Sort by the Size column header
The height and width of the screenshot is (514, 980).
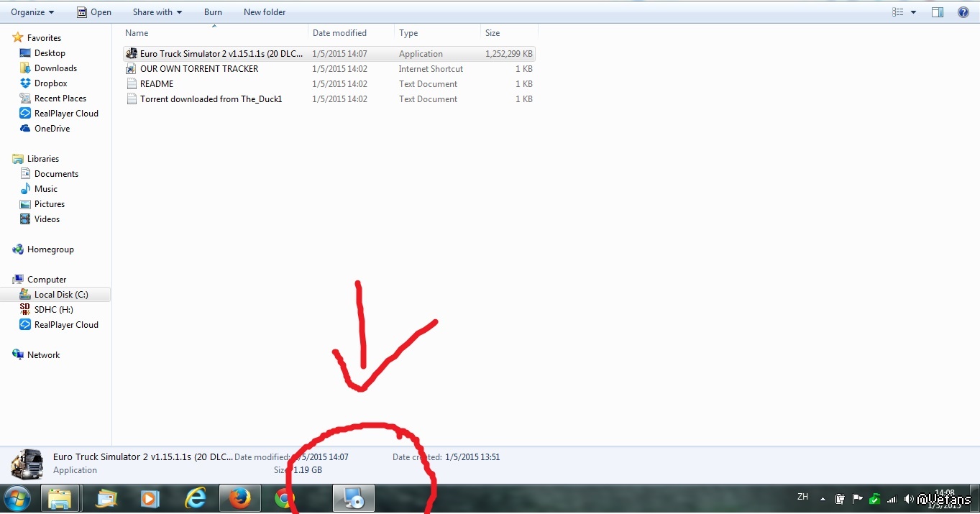493,33
